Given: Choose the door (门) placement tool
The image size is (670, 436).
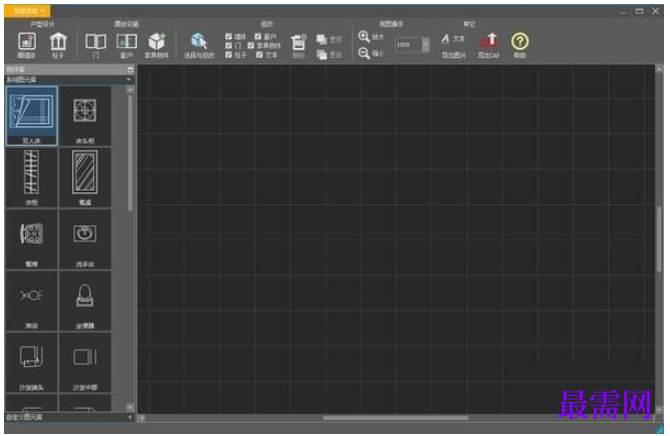Looking at the screenshot, I should click(96, 45).
